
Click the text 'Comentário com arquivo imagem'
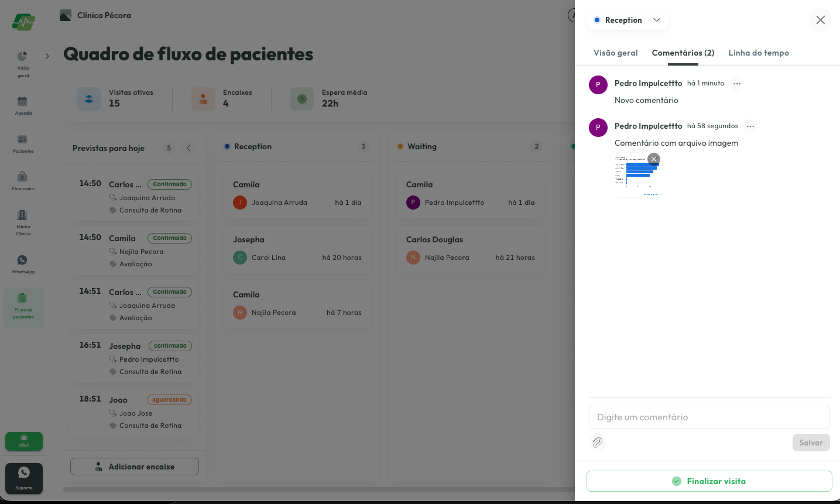pos(676,143)
